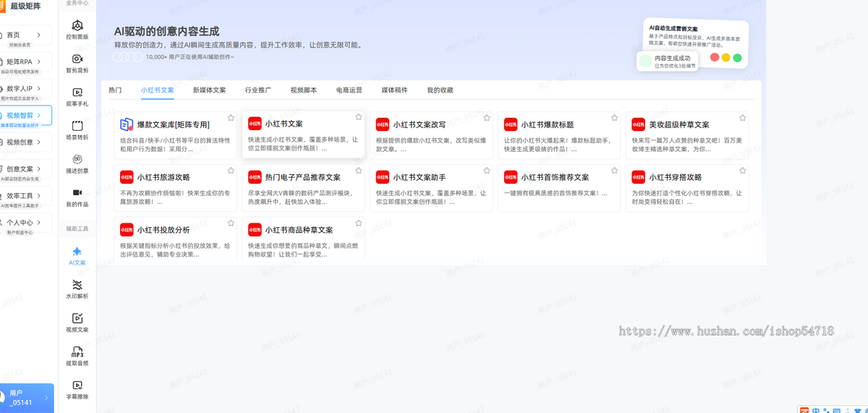Toggle the star on 小红书首饰推荐文案
This screenshot has width=868, height=413.
(614, 170)
